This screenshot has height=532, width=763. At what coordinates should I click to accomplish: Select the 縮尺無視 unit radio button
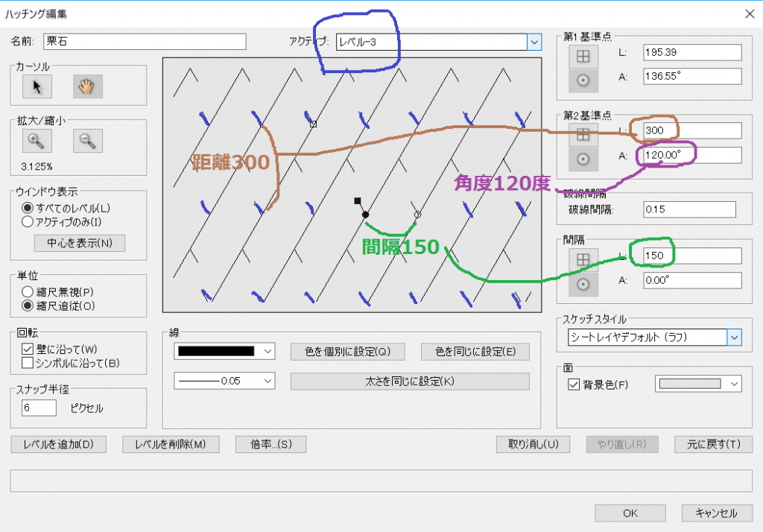pyautogui.click(x=28, y=291)
